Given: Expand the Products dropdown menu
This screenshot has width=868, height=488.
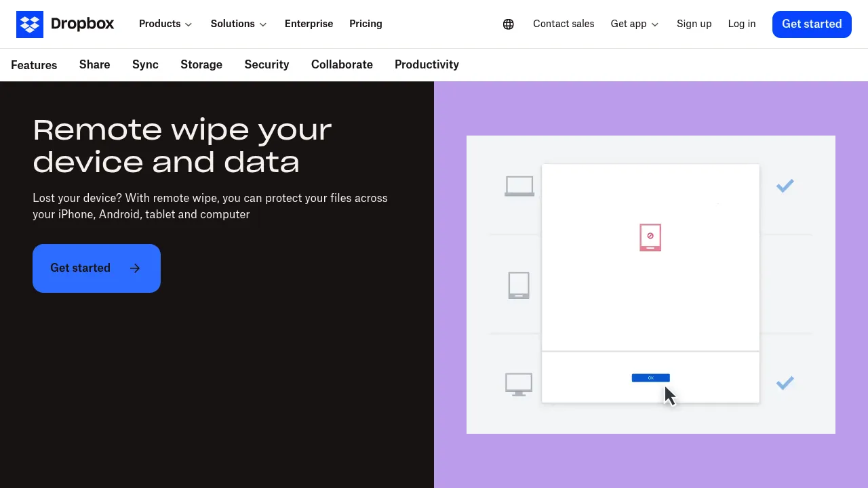Looking at the screenshot, I should (x=165, y=24).
